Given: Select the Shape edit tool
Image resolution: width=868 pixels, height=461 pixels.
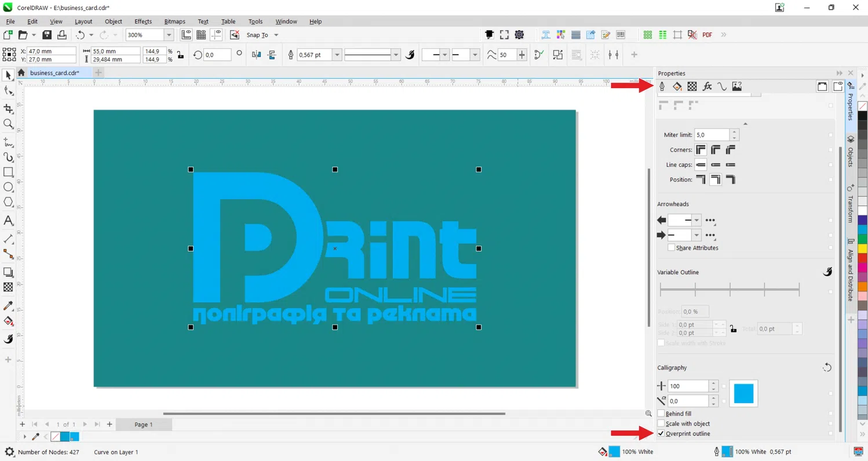Looking at the screenshot, I should (x=8, y=91).
